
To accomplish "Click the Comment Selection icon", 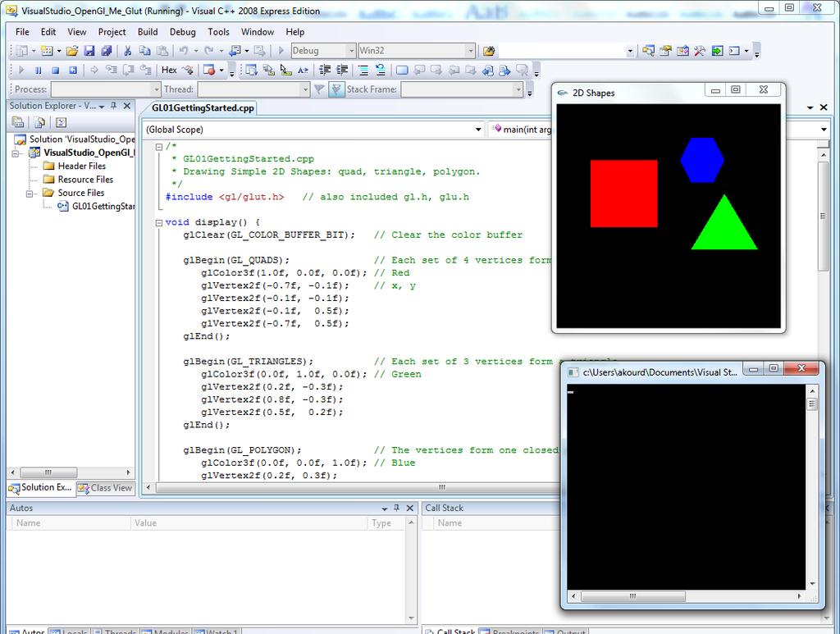I will coord(363,70).
